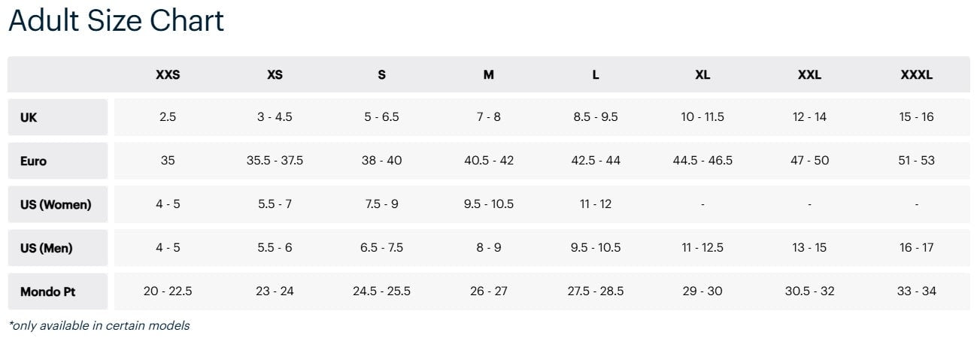Select the UK 12 - 14 cell
980x344 pixels.
[809, 117]
